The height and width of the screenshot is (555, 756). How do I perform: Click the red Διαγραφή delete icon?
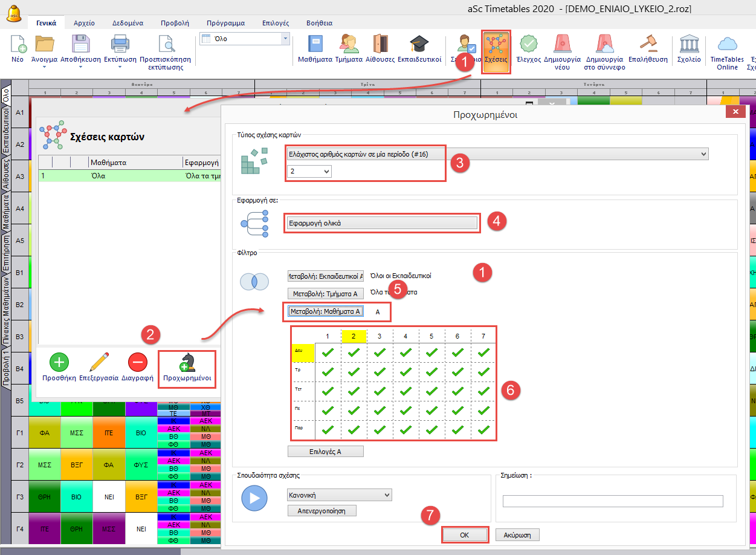click(137, 363)
